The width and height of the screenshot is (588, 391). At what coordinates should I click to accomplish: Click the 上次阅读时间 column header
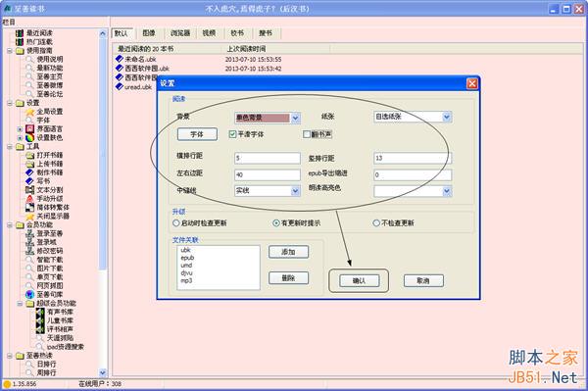[x=246, y=49]
